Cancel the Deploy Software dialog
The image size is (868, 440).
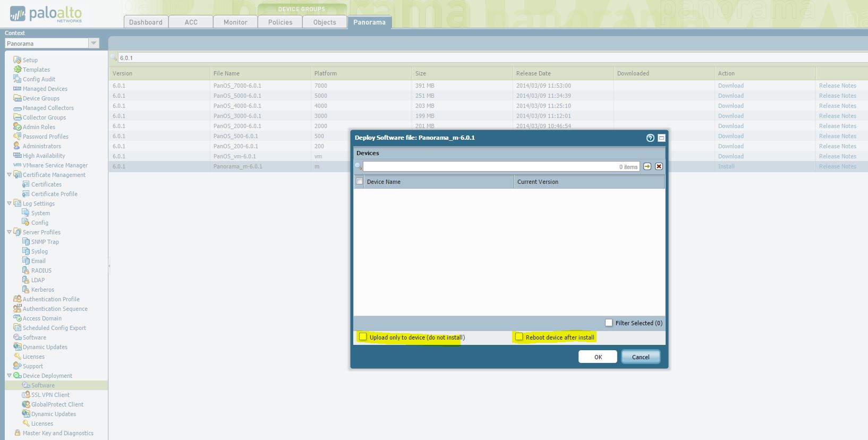pyautogui.click(x=641, y=357)
